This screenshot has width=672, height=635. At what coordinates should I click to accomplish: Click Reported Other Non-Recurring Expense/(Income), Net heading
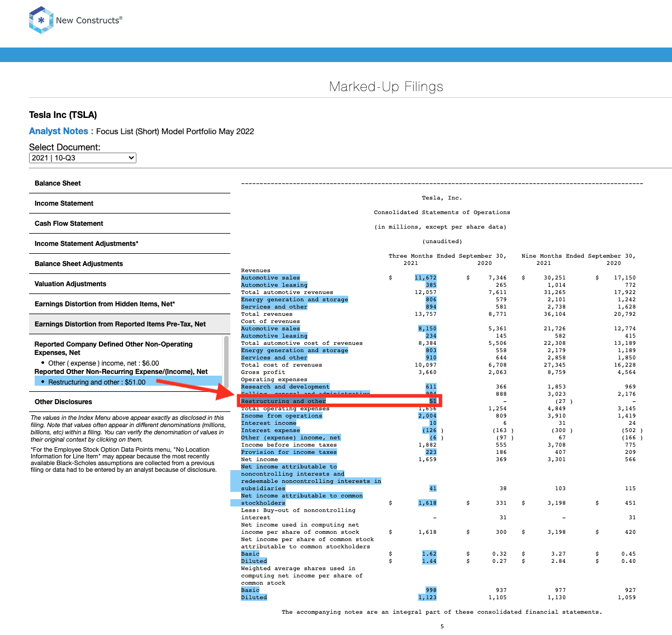121,372
